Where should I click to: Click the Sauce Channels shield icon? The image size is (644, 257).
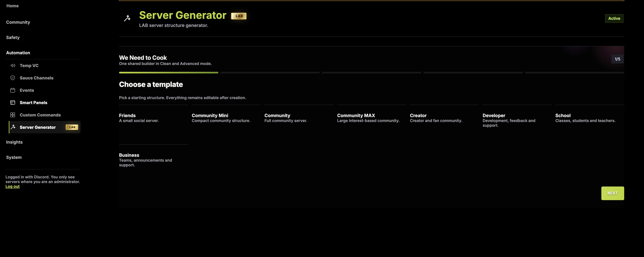[x=13, y=78]
